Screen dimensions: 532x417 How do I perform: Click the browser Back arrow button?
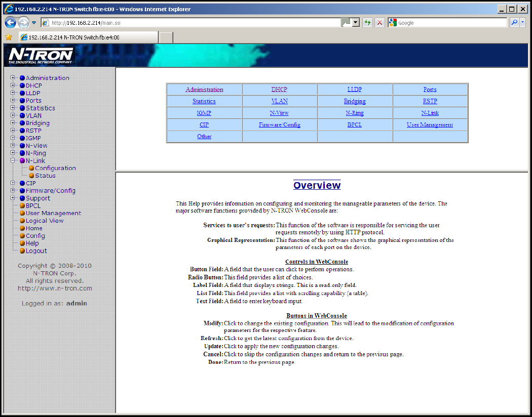[x=11, y=23]
